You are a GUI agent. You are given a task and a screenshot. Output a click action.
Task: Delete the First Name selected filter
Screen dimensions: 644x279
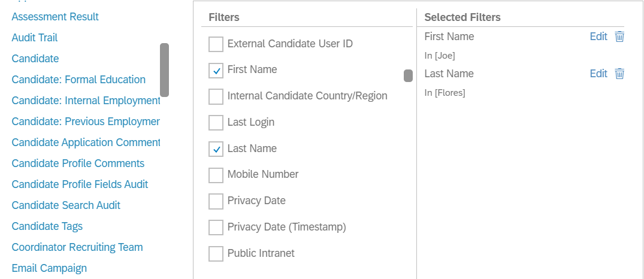(x=619, y=37)
